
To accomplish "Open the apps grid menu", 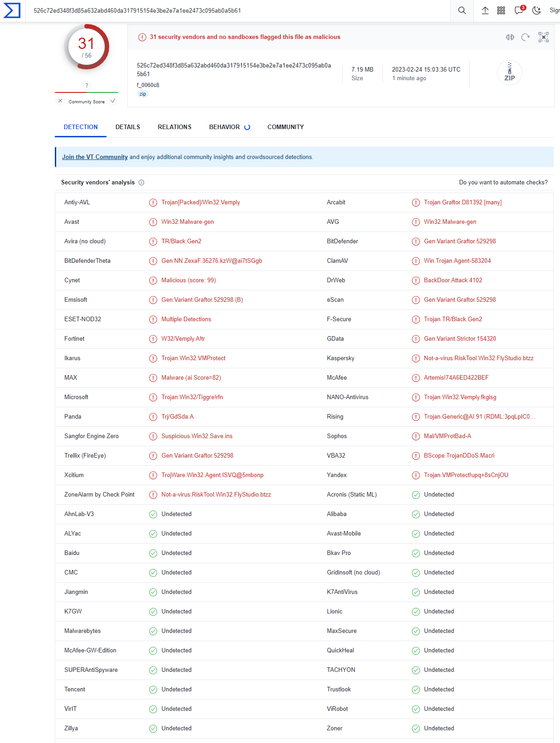I will 501,10.
